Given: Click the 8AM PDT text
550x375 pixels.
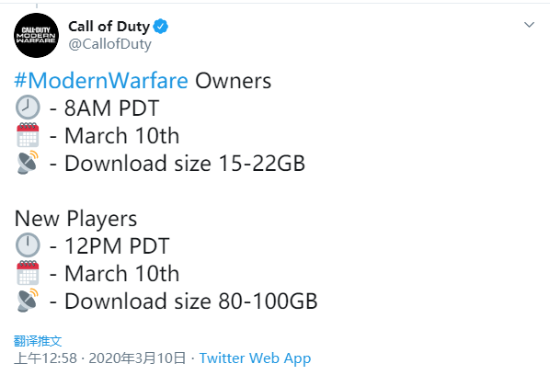Looking at the screenshot, I should [x=112, y=108].
